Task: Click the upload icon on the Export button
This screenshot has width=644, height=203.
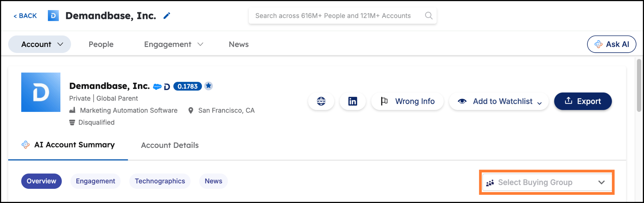Action: click(568, 101)
